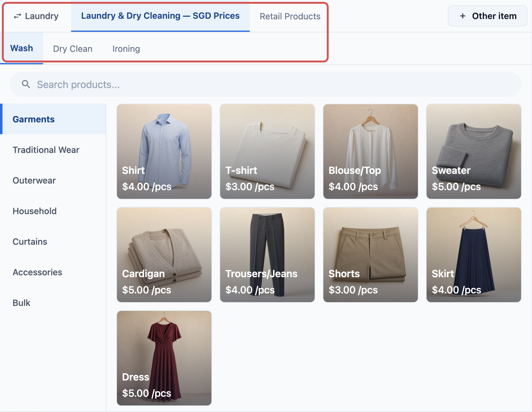Viewport: 532px width, 412px height.
Task: Click the plus icon on Other item
Action: [x=463, y=16]
